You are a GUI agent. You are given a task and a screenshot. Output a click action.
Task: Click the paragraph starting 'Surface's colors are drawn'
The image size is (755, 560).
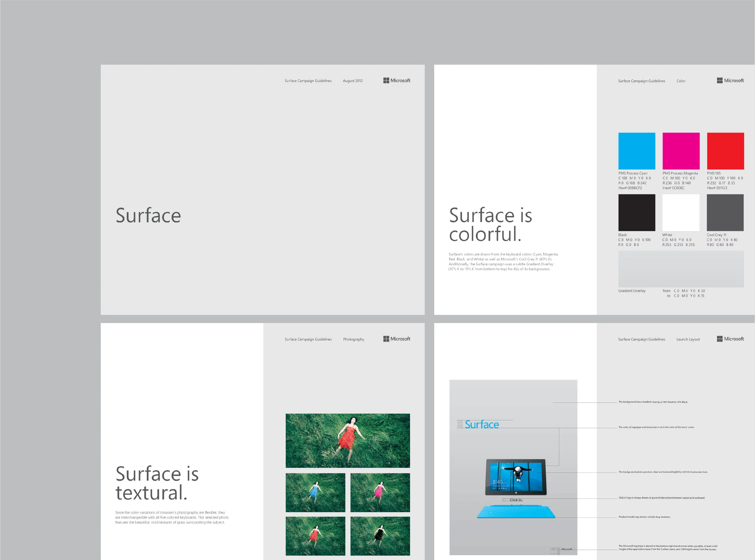click(503, 261)
